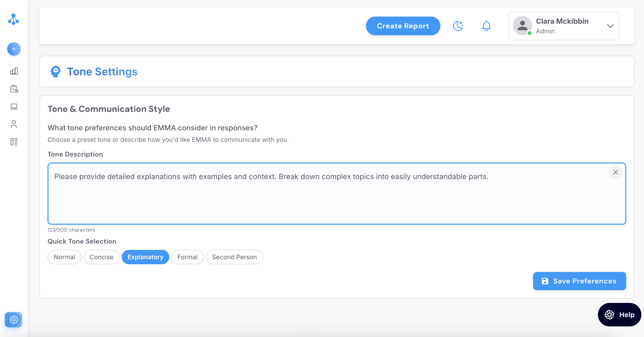
Task: Select the Formal tone chip
Action: [188, 257]
